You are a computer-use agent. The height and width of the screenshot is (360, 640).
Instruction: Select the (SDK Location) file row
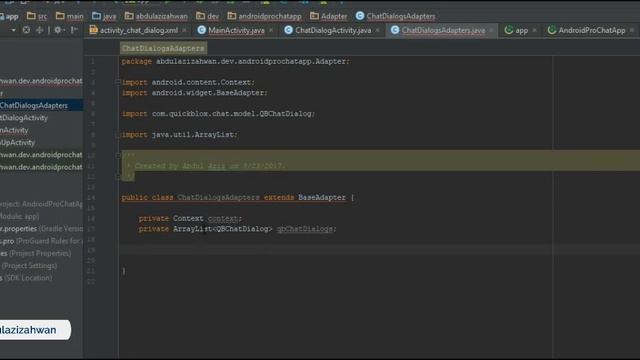(41, 278)
